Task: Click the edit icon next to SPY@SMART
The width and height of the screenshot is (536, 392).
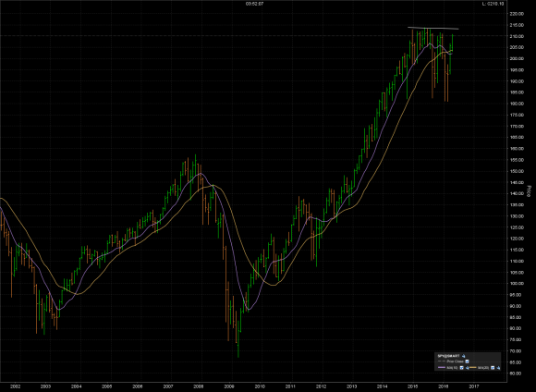Action: pos(464,356)
